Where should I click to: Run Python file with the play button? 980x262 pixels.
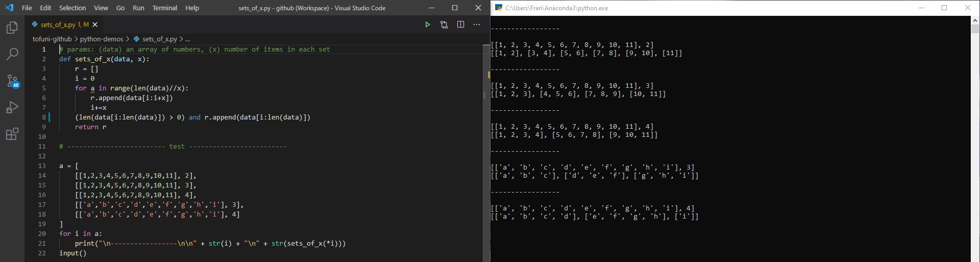(x=428, y=25)
